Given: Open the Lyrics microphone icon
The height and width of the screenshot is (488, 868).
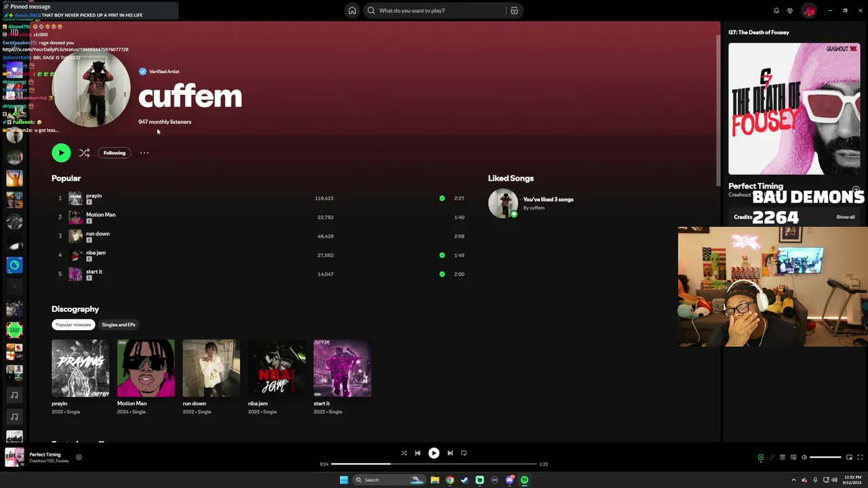Looking at the screenshot, I should 771,457.
